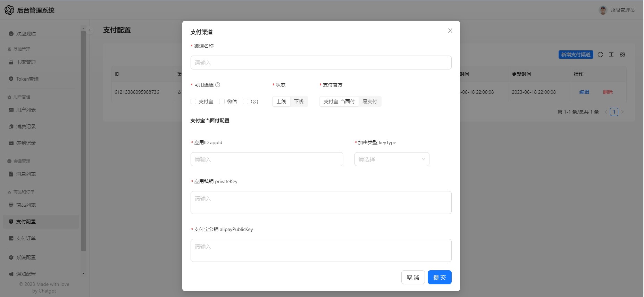Click the sidebar vertical scrollbar
Viewport: 644px width, 297px height.
(x=83, y=139)
